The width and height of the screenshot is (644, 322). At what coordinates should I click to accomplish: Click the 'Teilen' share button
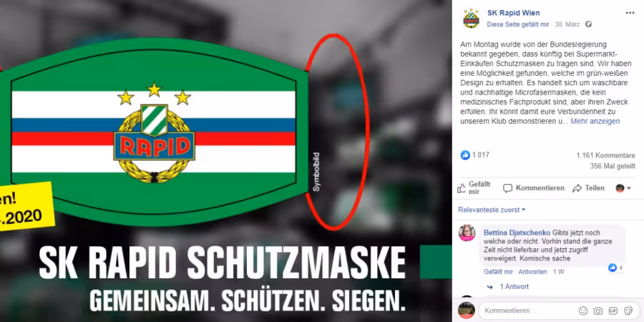pyautogui.click(x=589, y=188)
